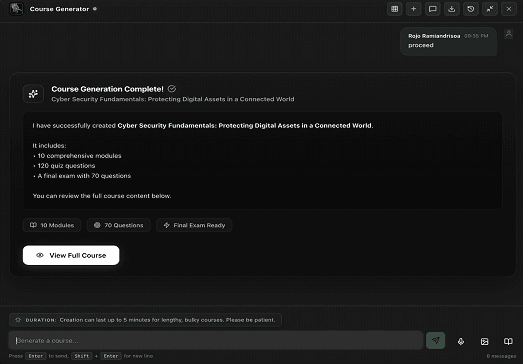Click the 10 Modules chip

52,225
